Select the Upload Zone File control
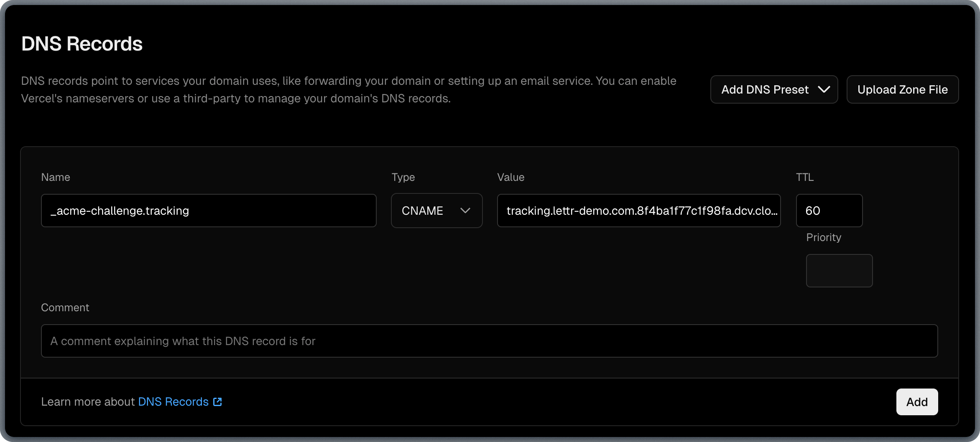 point(902,89)
